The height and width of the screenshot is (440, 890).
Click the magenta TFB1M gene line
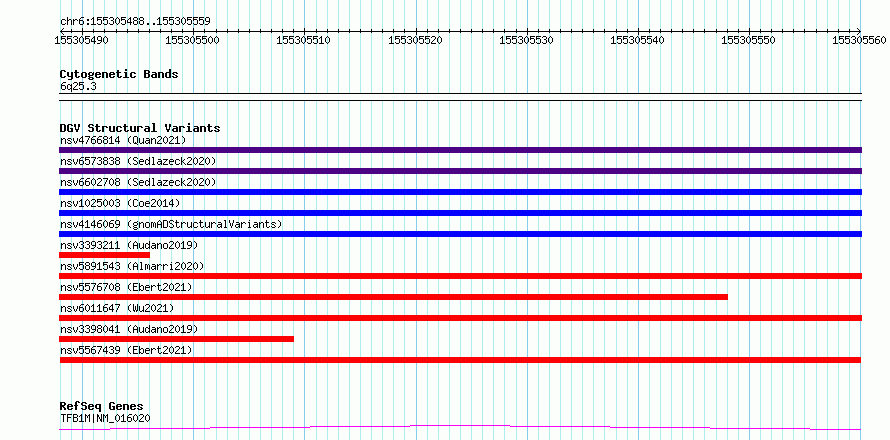click(460, 427)
